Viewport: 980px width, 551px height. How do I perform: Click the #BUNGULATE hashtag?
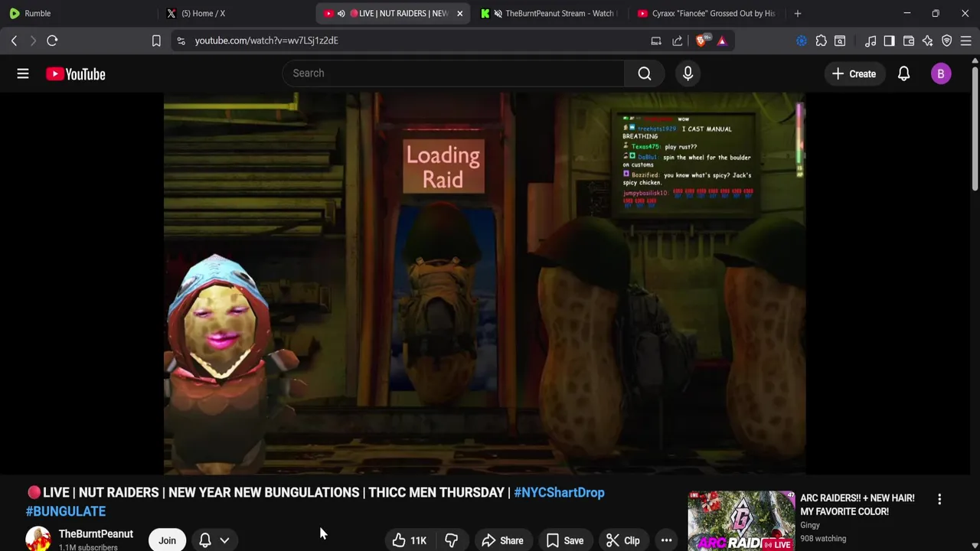[66, 511]
